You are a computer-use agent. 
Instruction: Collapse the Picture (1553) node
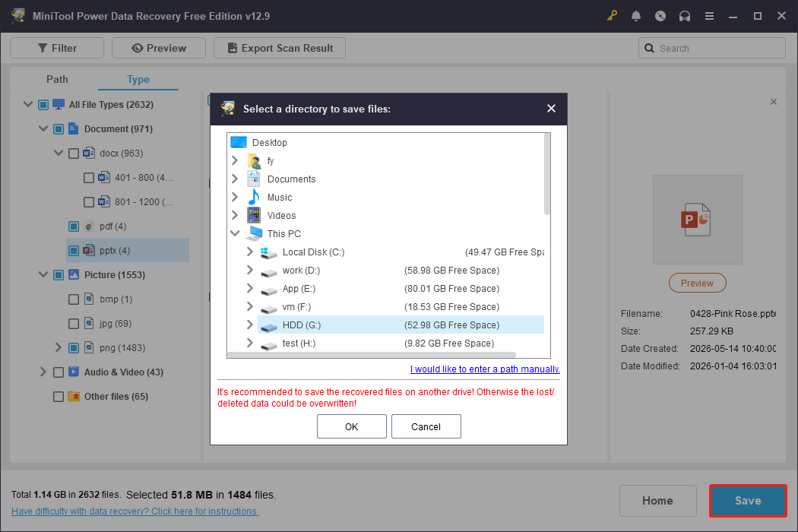coord(43,274)
